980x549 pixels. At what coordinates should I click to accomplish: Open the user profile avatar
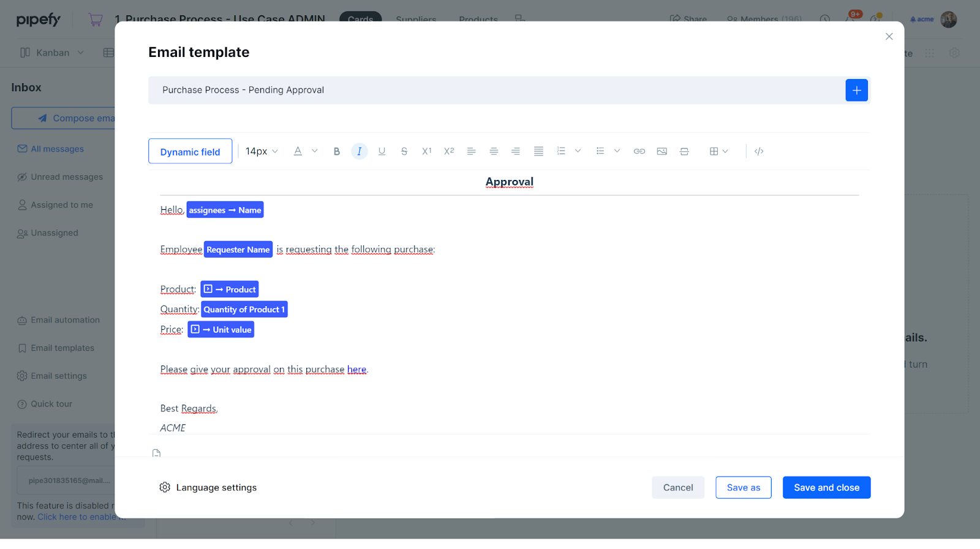(x=949, y=20)
